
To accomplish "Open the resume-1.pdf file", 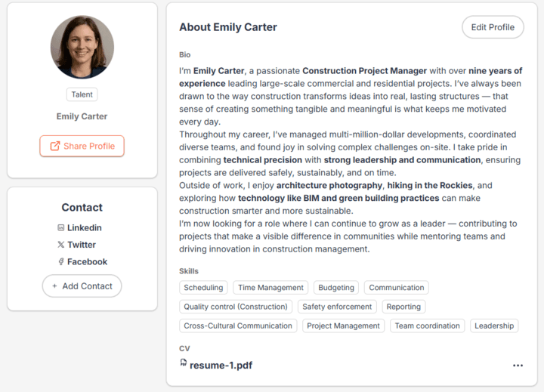I will click(x=221, y=366).
